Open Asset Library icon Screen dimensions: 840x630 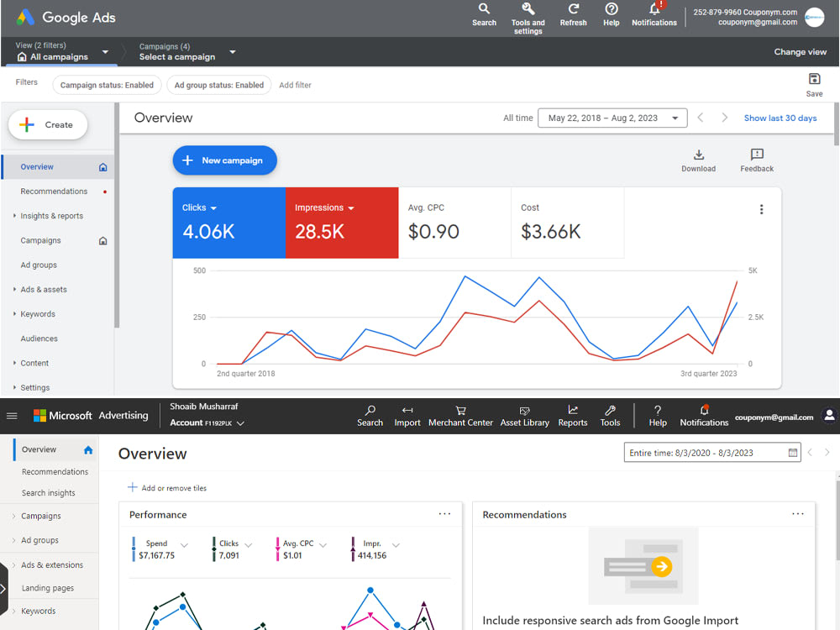click(x=524, y=411)
